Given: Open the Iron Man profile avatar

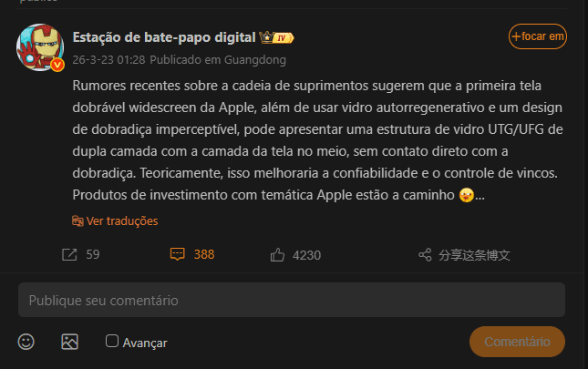Looking at the screenshot, I should (x=40, y=47).
